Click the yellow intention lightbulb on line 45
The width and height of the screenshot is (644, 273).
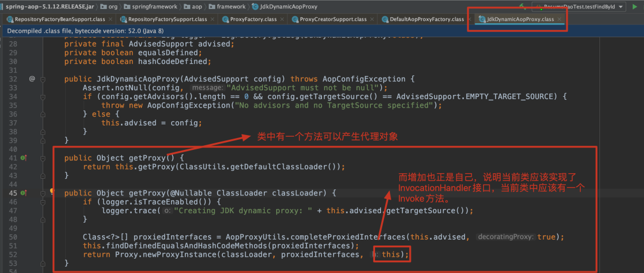pyautogui.click(x=52, y=192)
